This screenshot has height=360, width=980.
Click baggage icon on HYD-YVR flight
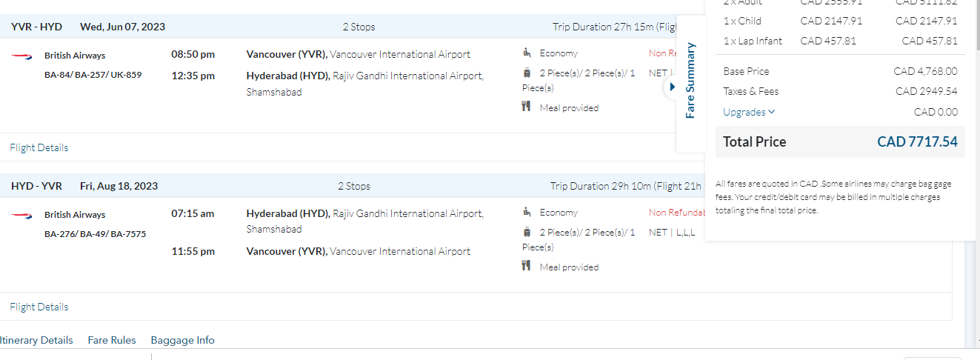click(x=527, y=233)
